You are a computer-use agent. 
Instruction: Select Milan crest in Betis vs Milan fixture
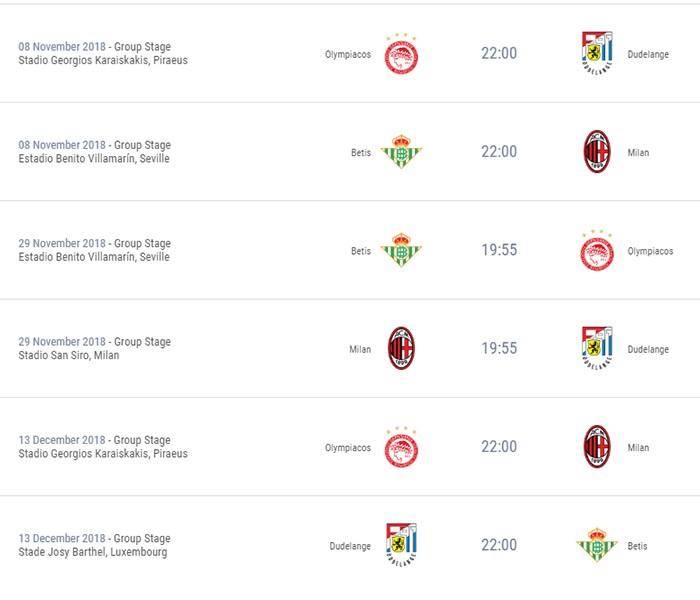coord(597,152)
